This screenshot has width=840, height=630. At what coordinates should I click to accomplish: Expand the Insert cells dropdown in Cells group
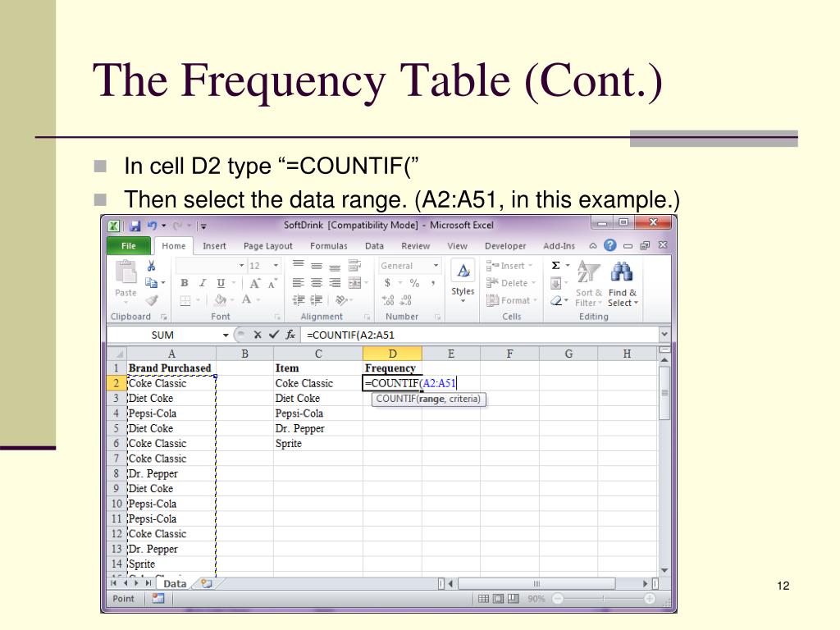tap(531, 266)
